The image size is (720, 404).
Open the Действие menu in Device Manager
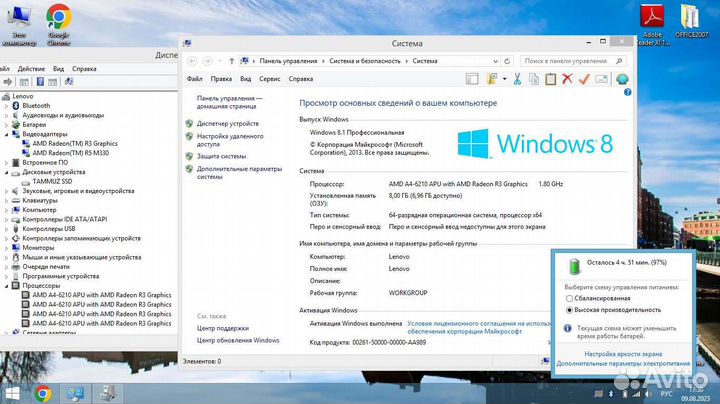point(31,69)
